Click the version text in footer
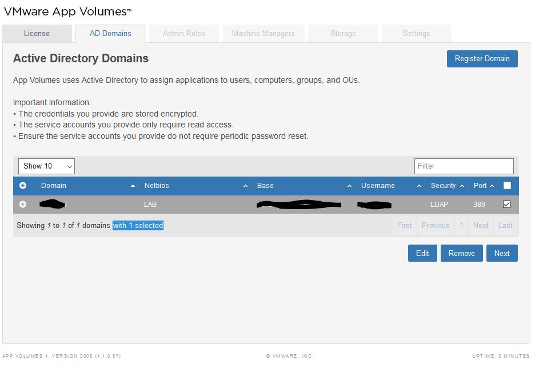 [62, 356]
